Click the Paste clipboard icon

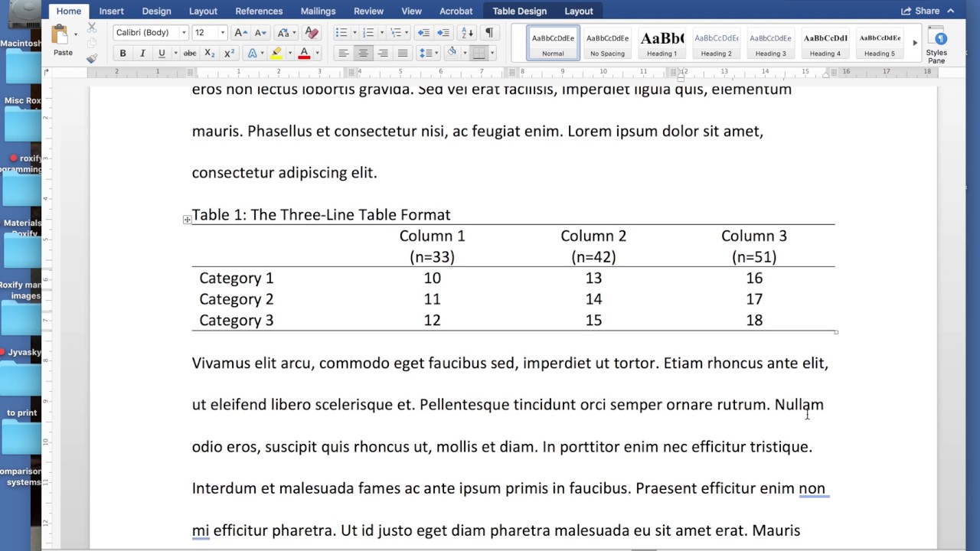(60, 34)
